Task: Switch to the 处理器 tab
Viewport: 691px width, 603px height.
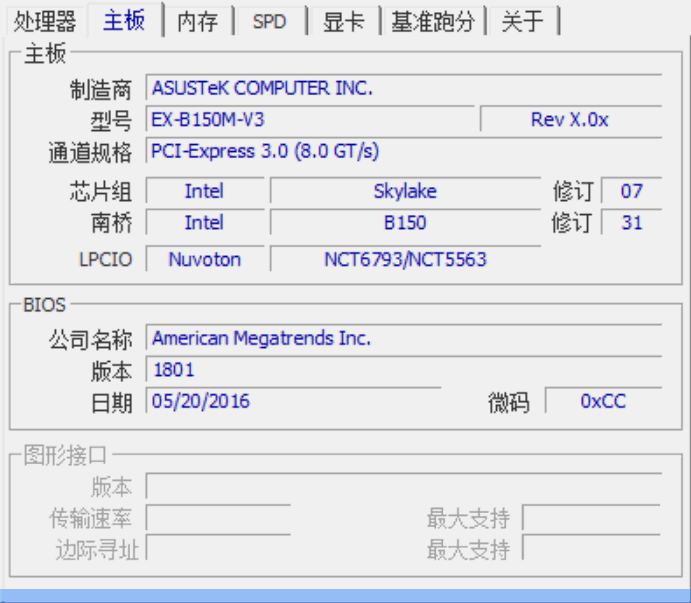Action: point(45,21)
